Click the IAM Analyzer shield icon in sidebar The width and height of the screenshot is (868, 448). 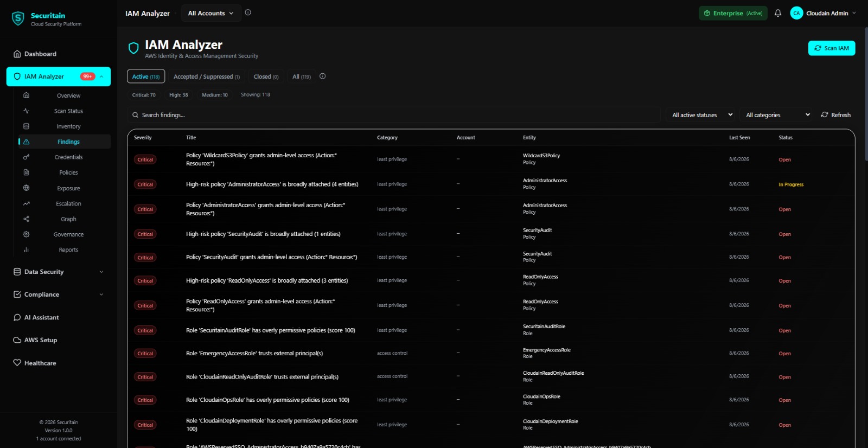17,76
